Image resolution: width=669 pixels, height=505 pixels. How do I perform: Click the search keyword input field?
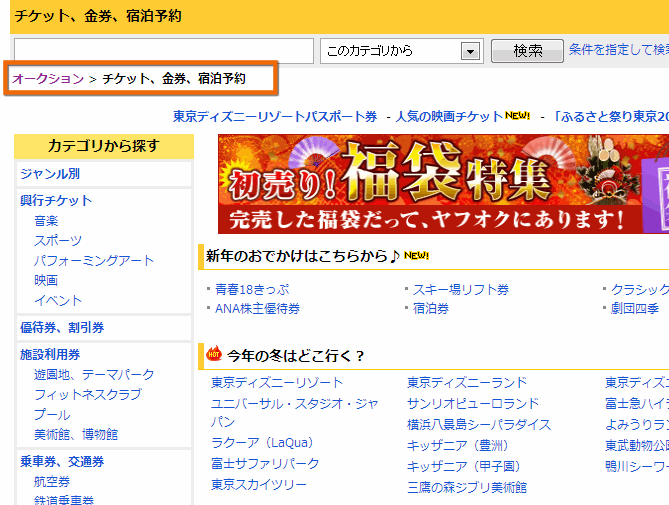[x=164, y=51]
